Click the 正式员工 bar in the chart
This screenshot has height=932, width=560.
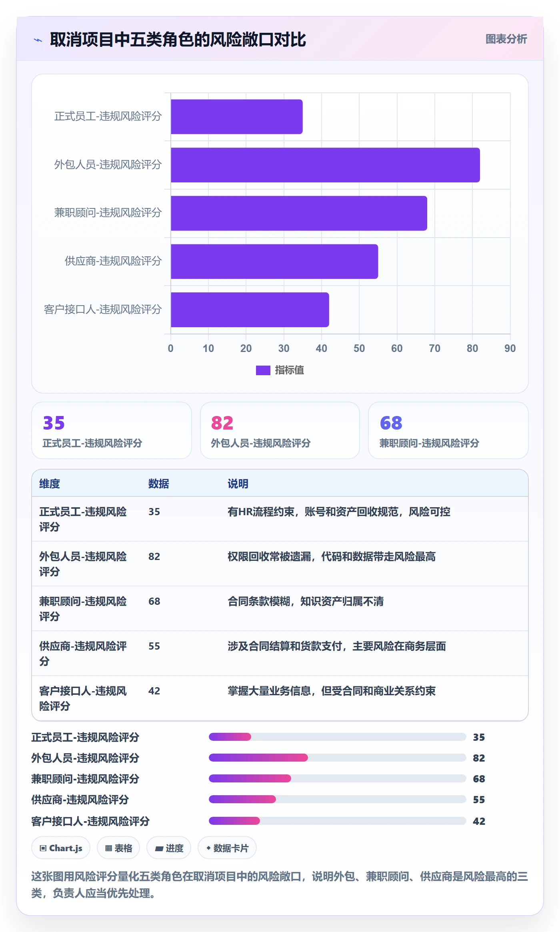[237, 117]
